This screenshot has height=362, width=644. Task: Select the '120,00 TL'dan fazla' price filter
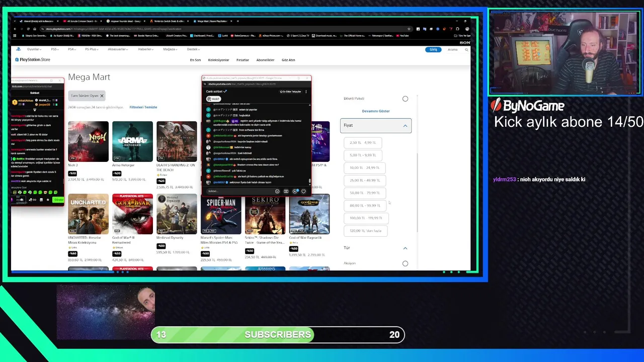365,231
